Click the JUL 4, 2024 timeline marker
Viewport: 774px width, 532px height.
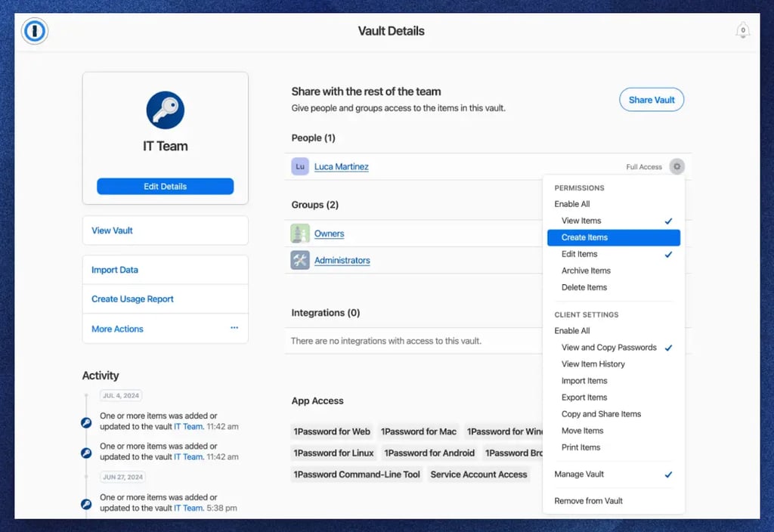[x=122, y=395]
